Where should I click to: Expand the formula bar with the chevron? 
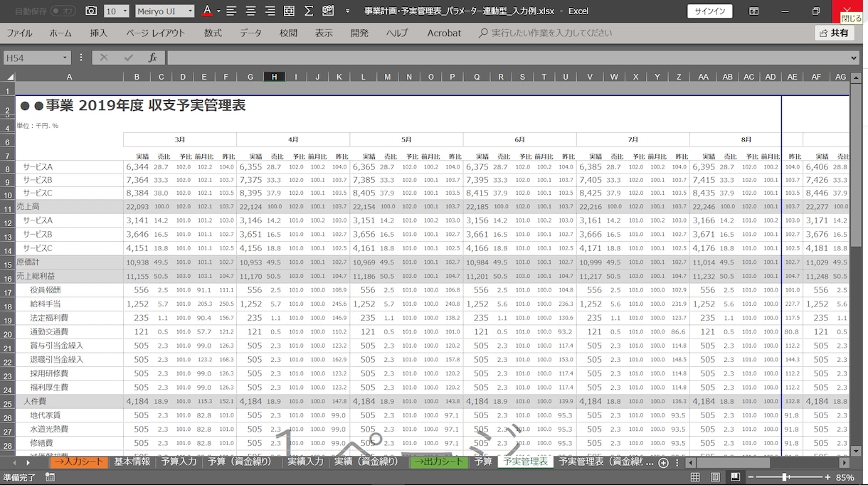click(x=854, y=58)
